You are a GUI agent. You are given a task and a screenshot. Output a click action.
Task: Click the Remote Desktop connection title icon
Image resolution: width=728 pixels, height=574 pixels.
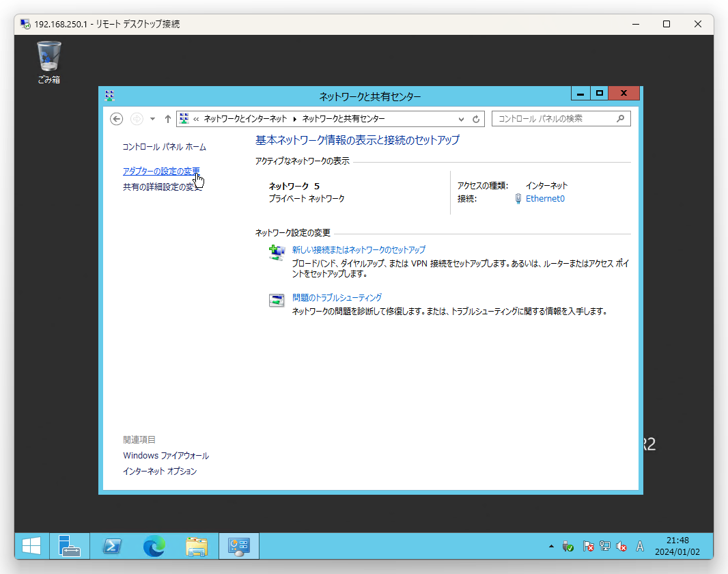(x=25, y=24)
